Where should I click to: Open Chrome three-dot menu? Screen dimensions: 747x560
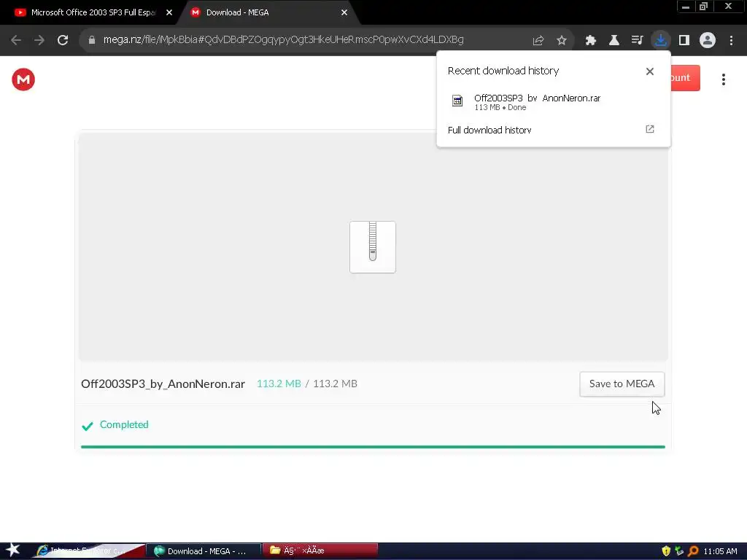coord(731,41)
